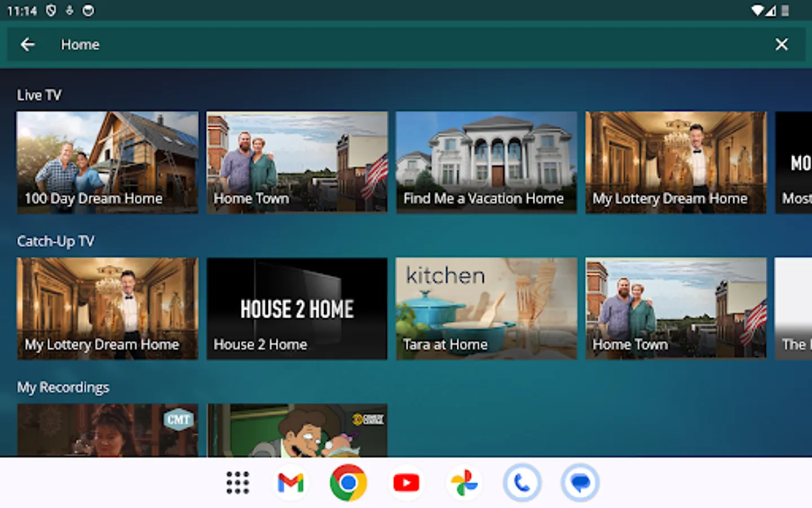This screenshot has height=508, width=812.
Task: Clear the search with the X icon
Action: [x=782, y=45]
